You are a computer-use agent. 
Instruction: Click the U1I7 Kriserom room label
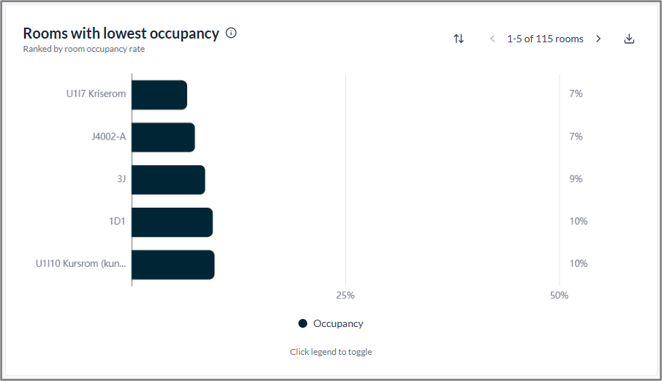tap(96, 94)
